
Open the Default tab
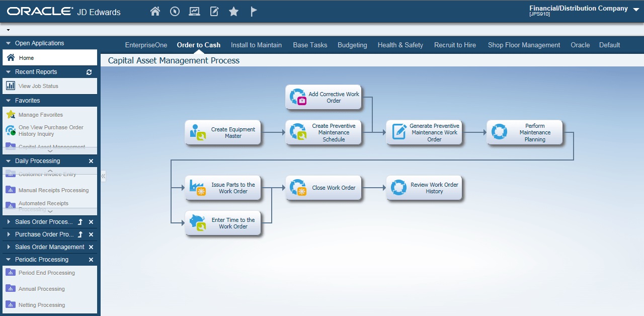tap(610, 45)
